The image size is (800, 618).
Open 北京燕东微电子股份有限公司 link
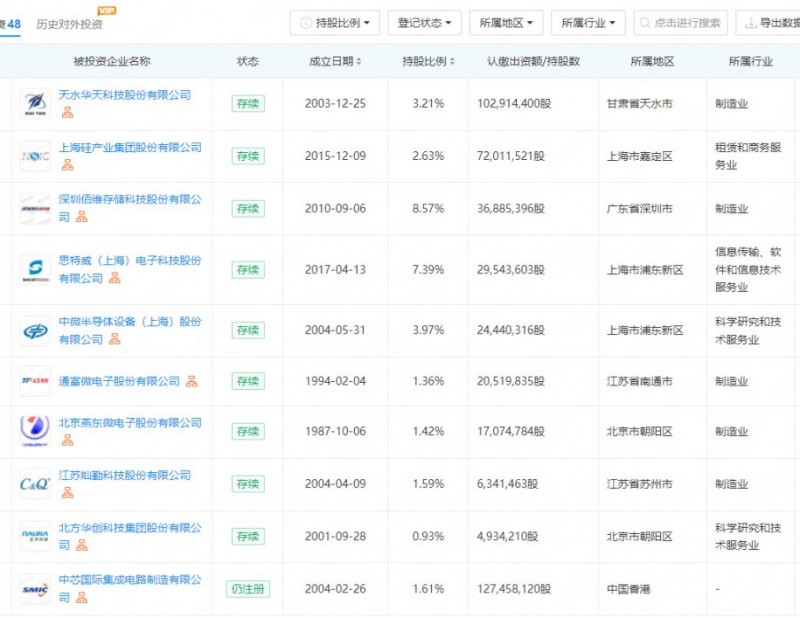pyautogui.click(x=130, y=423)
